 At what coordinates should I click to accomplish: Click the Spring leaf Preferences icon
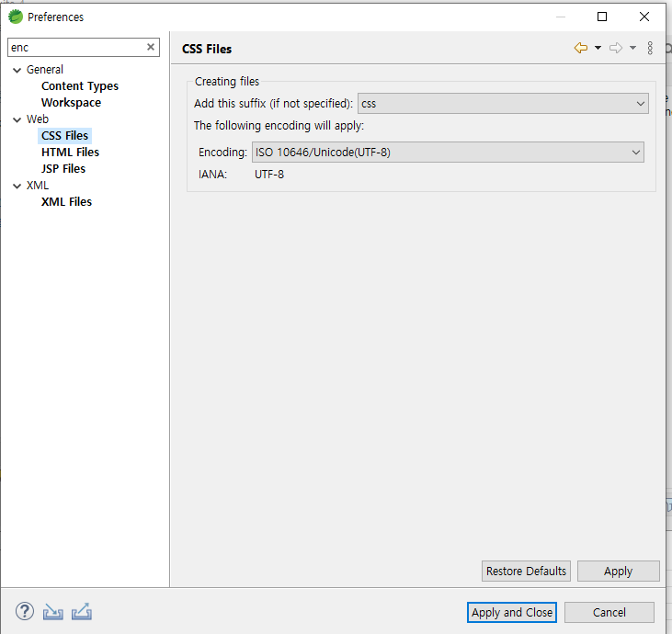pos(16,17)
